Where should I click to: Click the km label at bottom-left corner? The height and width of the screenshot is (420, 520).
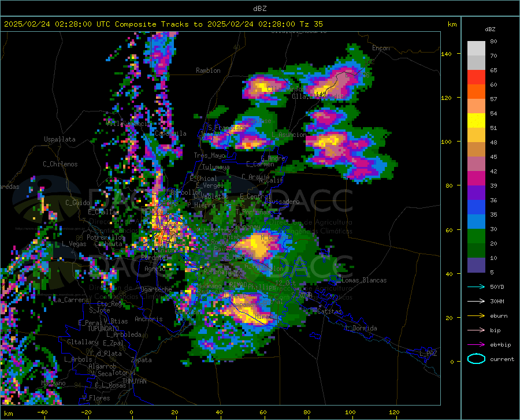coord(8,414)
